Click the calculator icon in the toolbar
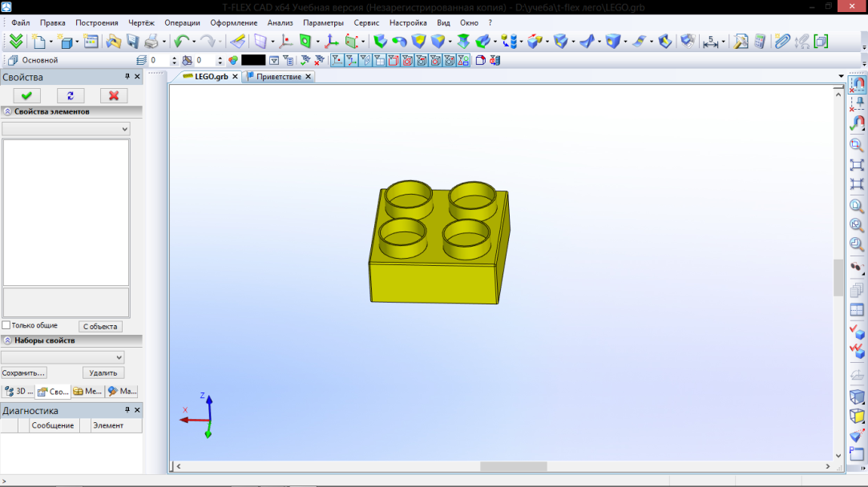Screen dimensions: 868x487 pyautogui.click(x=760, y=42)
